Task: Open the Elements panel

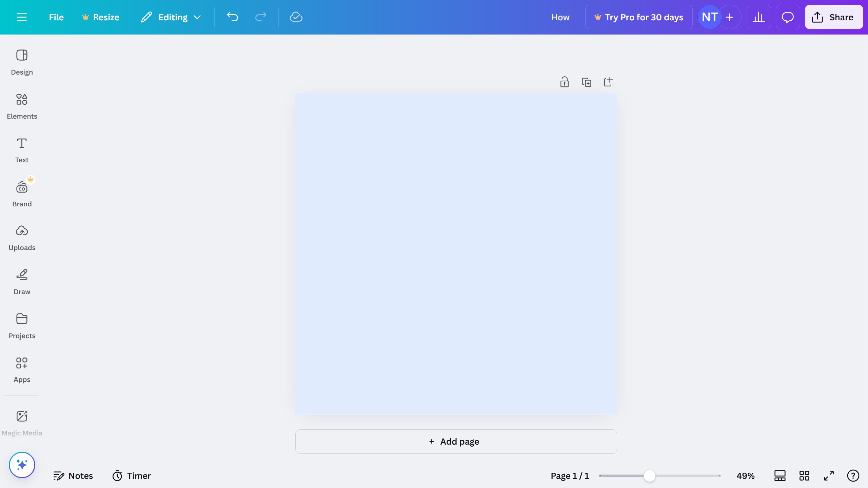Action: point(22,106)
